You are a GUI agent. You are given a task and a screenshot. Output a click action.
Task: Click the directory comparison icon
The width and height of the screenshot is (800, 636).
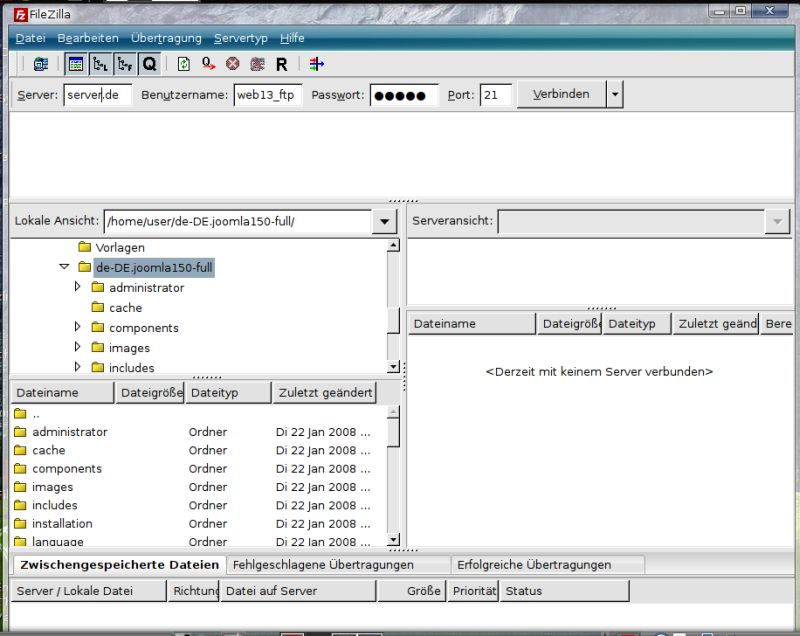[x=317, y=64]
